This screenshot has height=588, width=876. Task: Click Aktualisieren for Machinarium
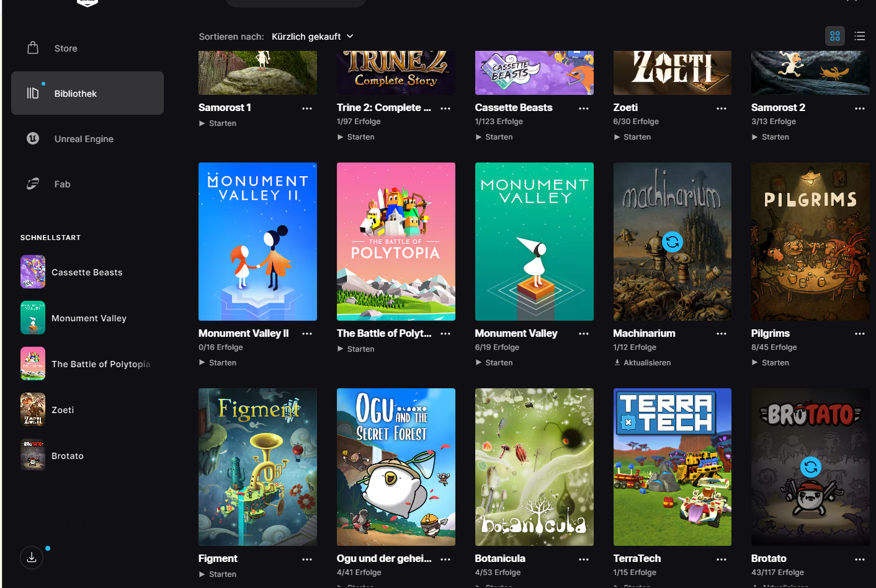[x=643, y=363]
